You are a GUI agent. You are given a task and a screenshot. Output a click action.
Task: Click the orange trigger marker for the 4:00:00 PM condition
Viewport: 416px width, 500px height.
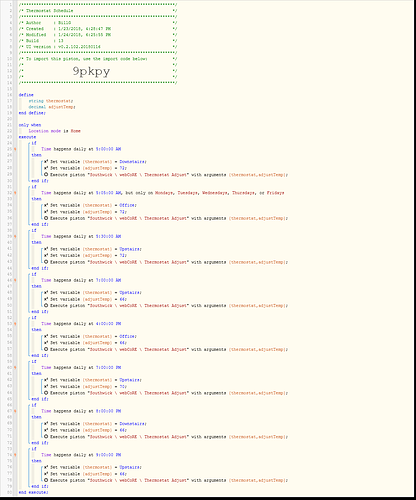[x=15, y=324]
